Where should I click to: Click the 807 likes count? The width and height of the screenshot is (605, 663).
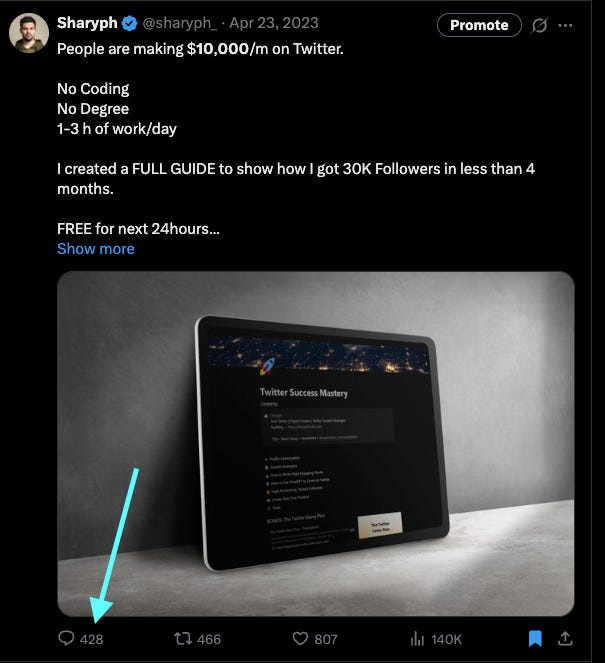click(x=326, y=639)
